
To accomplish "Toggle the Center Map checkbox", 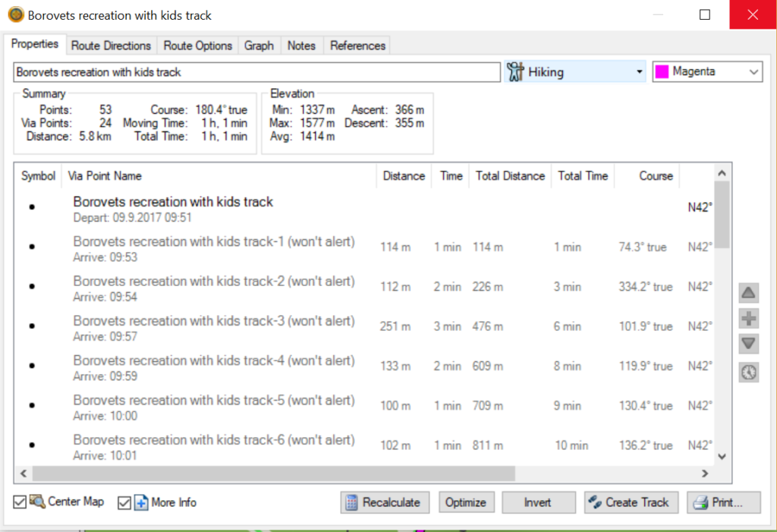I will click(x=20, y=502).
